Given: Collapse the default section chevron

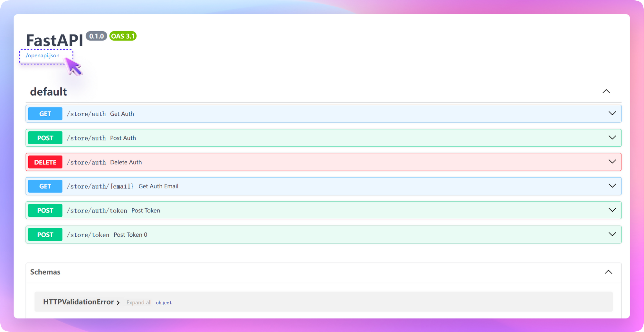Looking at the screenshot, I should [x=606, y=91].
